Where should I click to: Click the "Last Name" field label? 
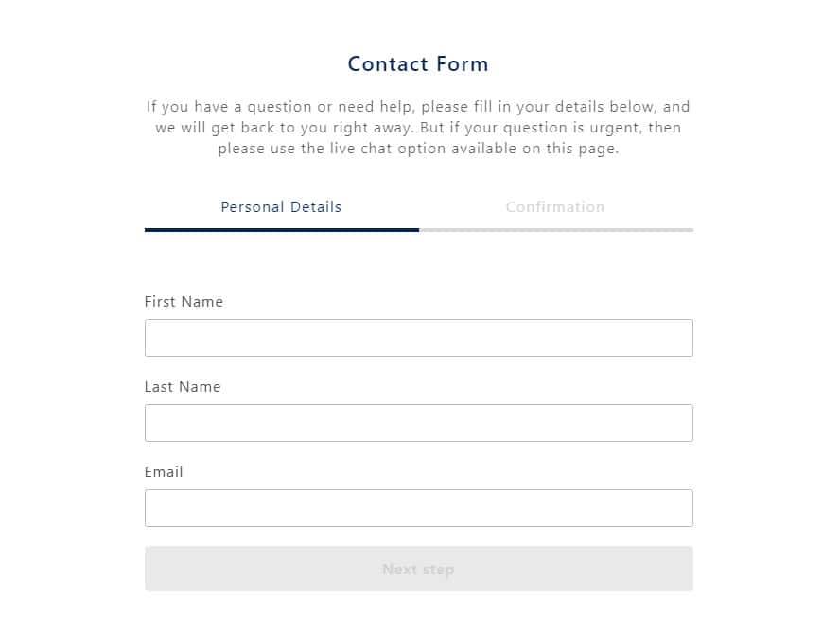pos(183,387)
